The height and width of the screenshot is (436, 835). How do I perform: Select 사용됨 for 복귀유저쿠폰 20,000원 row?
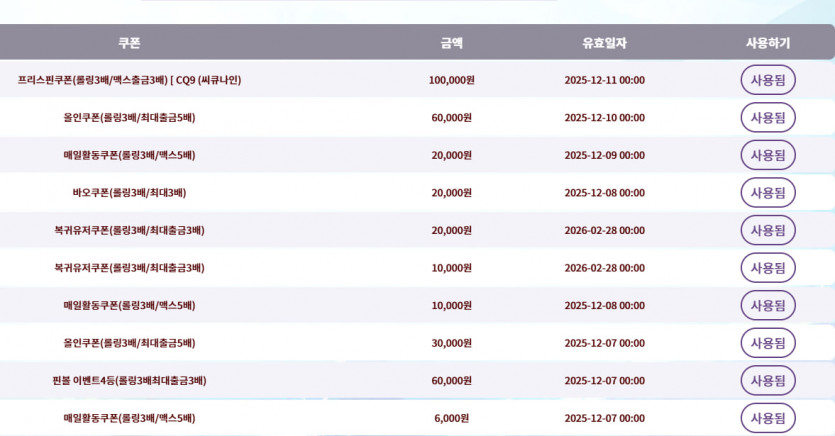pyautogui.click(x=767, y=230)
